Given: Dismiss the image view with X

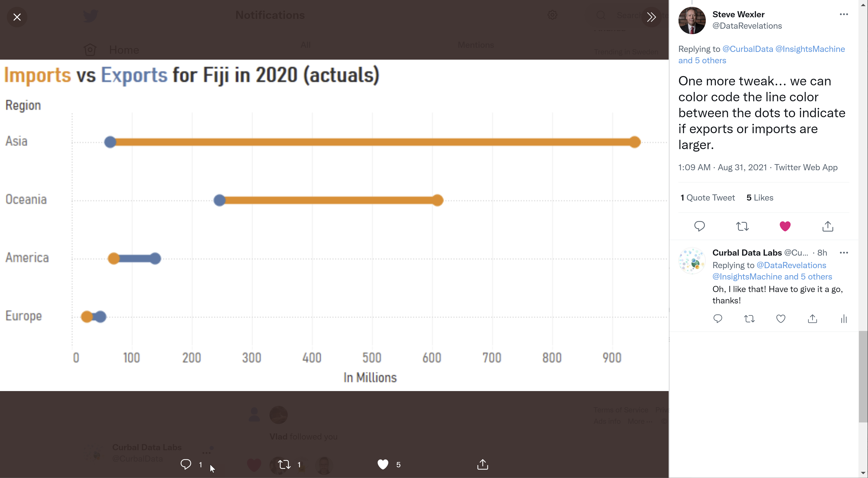Looking at the screenshot, I should [x=17, y=17].
